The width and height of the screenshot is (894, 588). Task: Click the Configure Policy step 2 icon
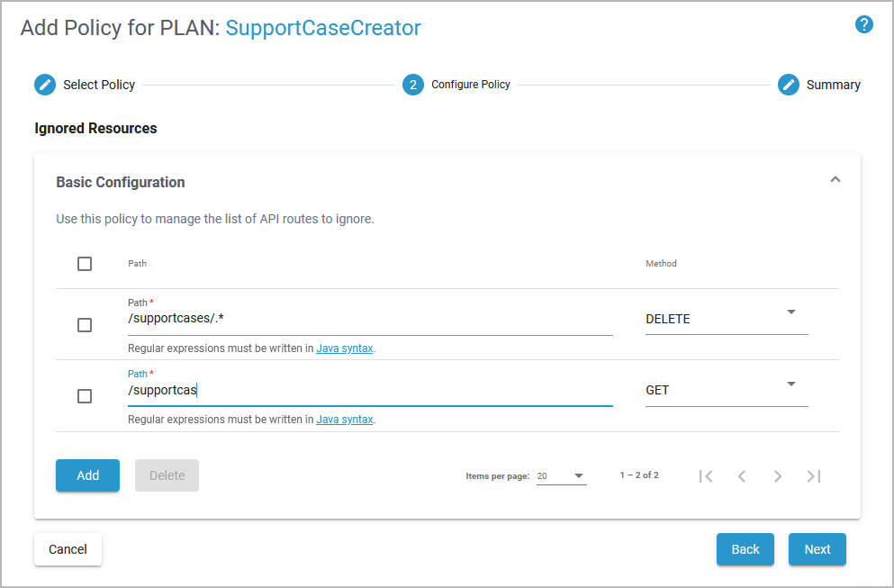pos(413,85)
